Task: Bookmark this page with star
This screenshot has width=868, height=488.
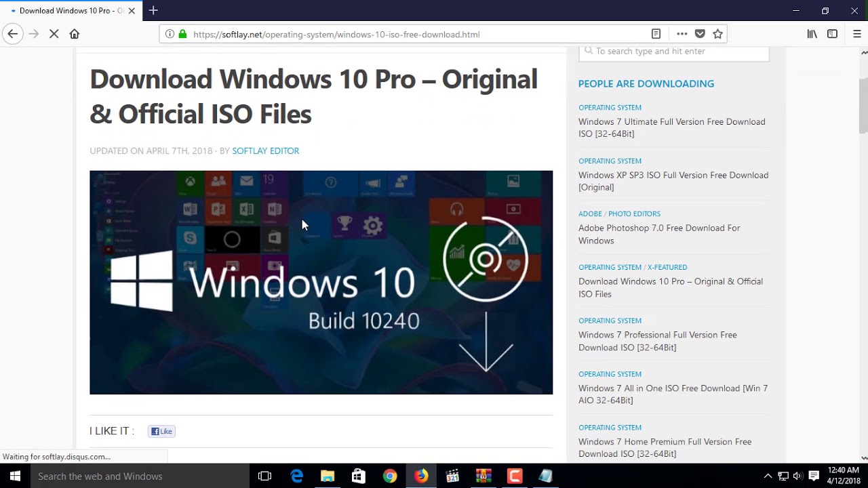Action: click(717, 34)
